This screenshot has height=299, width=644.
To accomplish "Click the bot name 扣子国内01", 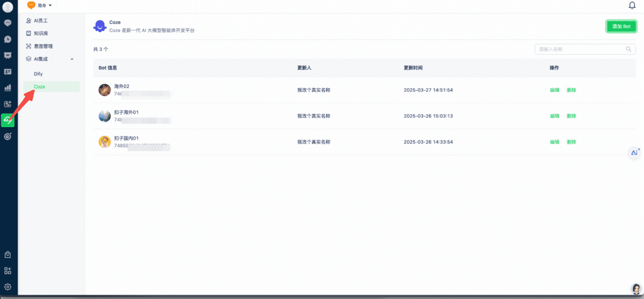I will [x=126, y=138].
